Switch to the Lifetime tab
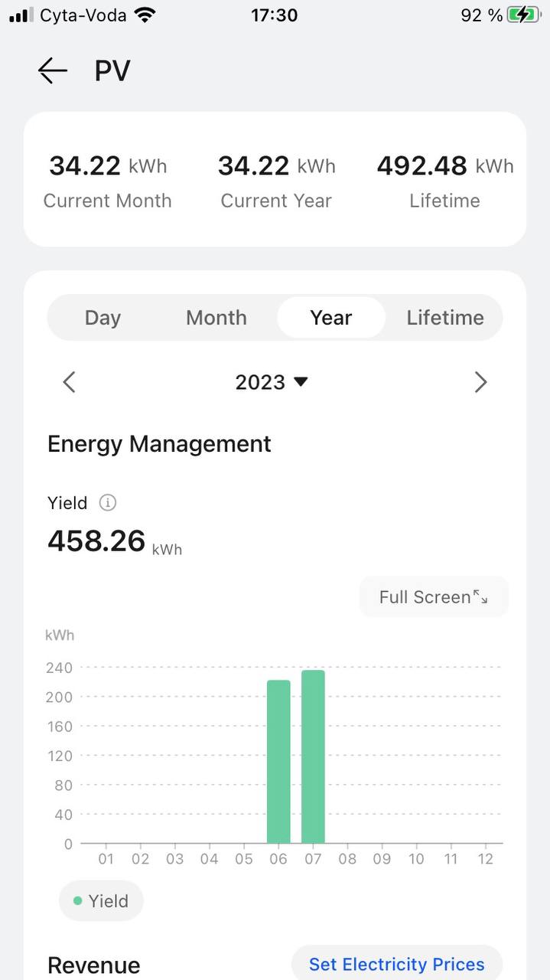The width and height of the screenshot is (550, 980). tap(445, 318)
